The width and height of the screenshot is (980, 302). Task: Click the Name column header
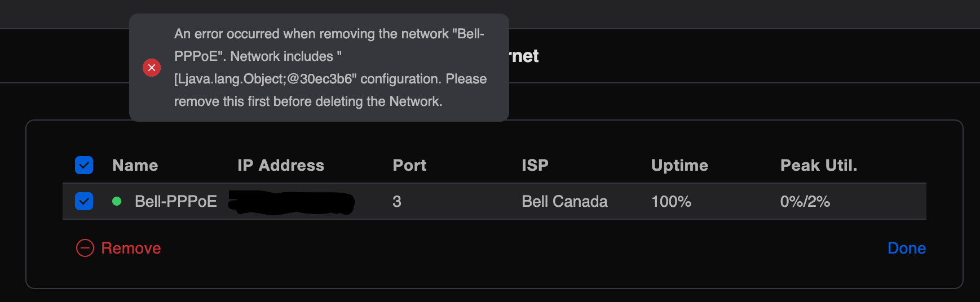point(135,165)
